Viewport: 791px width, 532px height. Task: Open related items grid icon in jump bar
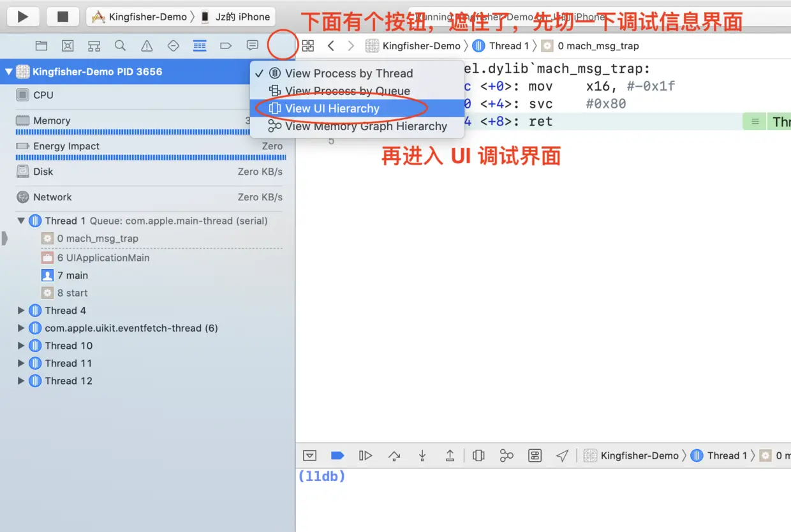pos(308,46)
